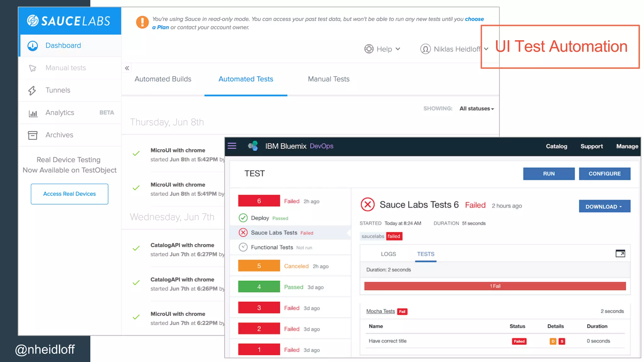Open the All statuses filter dropdown
The image size is (644, 362).
click(477, 108)
